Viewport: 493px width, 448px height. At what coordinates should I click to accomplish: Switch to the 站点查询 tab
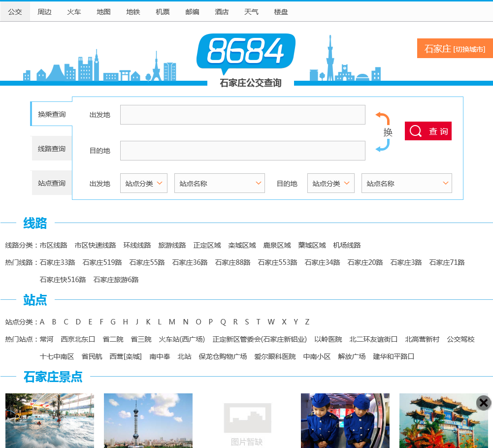coord(52,183)
